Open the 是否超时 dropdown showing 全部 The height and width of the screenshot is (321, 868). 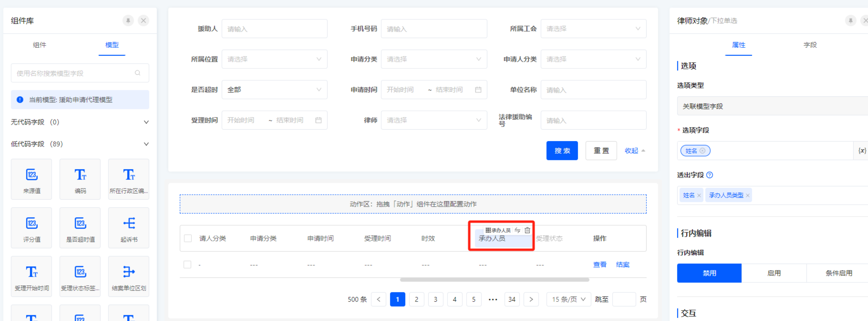pyautogui.click(x=274, y=90)
